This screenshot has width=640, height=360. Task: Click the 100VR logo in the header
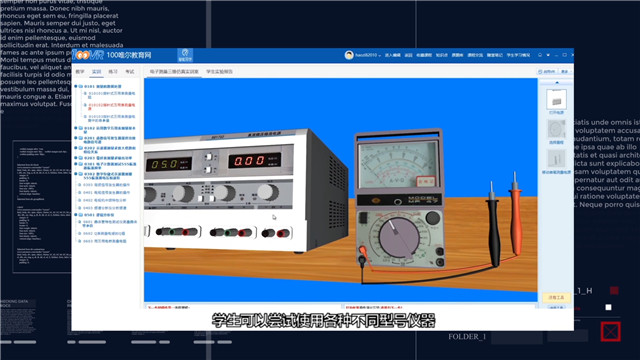[89, 55]
